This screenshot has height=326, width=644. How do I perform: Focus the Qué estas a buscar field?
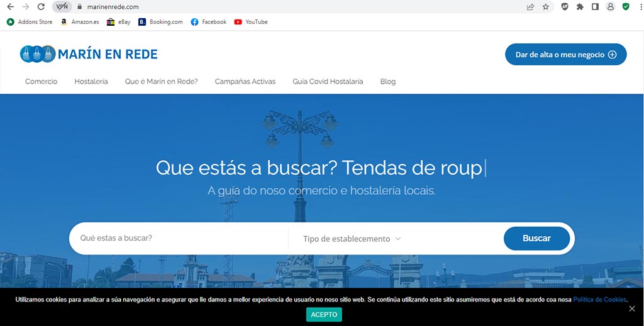(179, 239)
